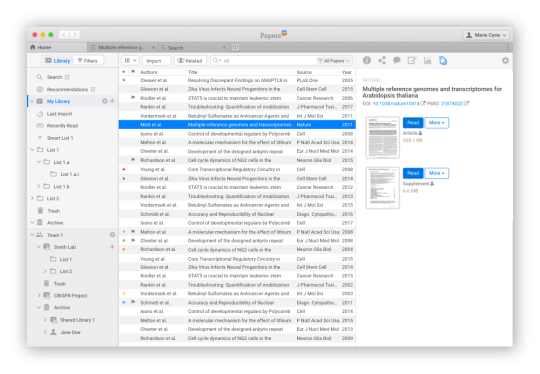Open PMID external link icon
This screenshot has width=540, height=374.
click(466, 103)
